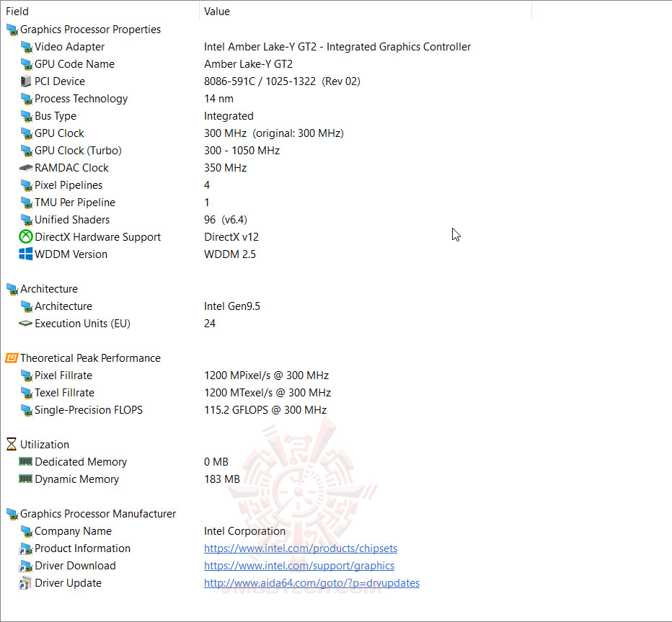Click the Driver Update icon
The height and width of the screenshot is (622, 672).
click(25, 583)
